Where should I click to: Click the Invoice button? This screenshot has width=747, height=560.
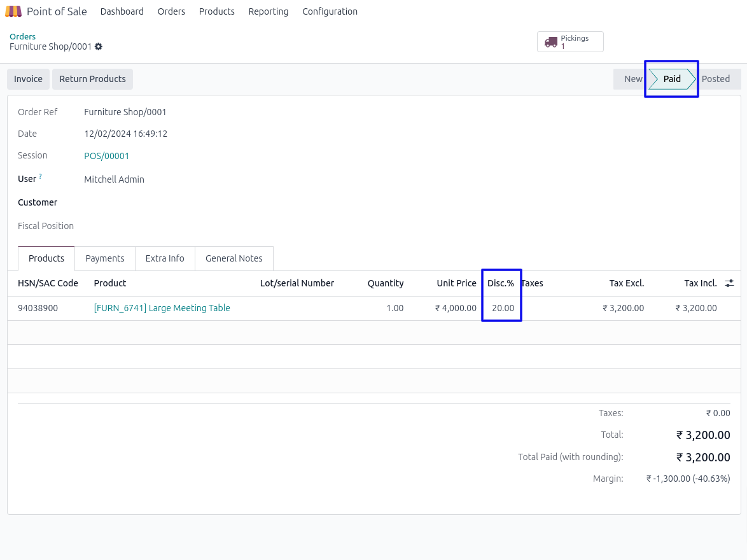(x=28, y=79)
